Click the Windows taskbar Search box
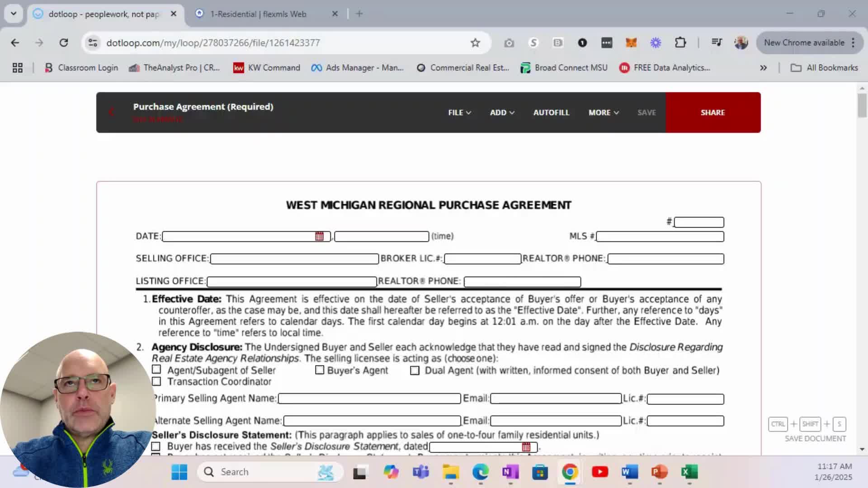The image size is (868, 488). pyautogui.click(x=270, y=472)
